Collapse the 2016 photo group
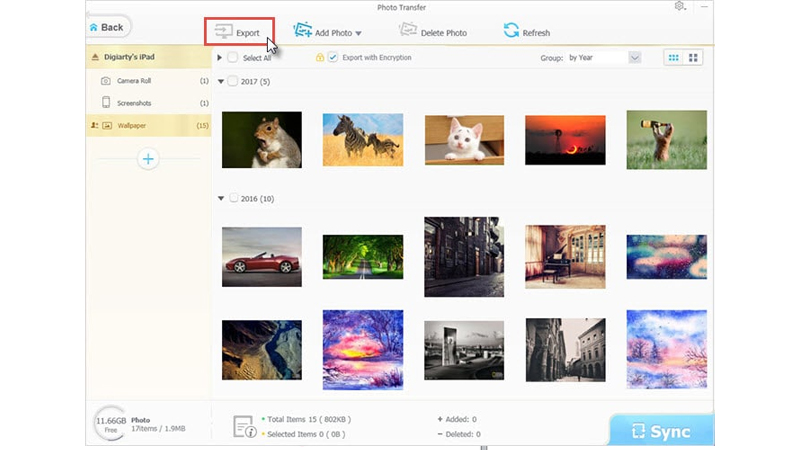 (x=221, y=198)
